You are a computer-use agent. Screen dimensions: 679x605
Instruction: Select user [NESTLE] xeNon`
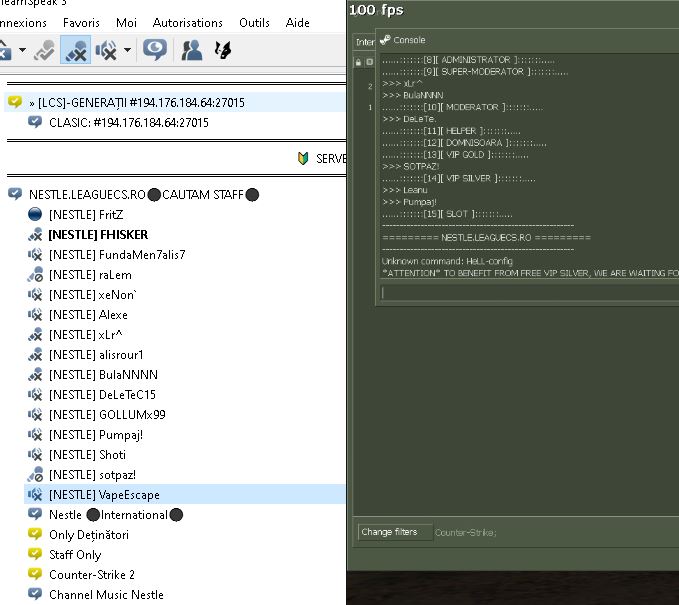(93, 295)
